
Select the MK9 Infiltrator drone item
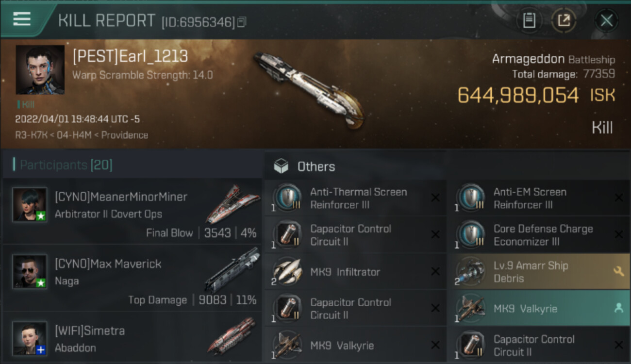tap(355, 272)
